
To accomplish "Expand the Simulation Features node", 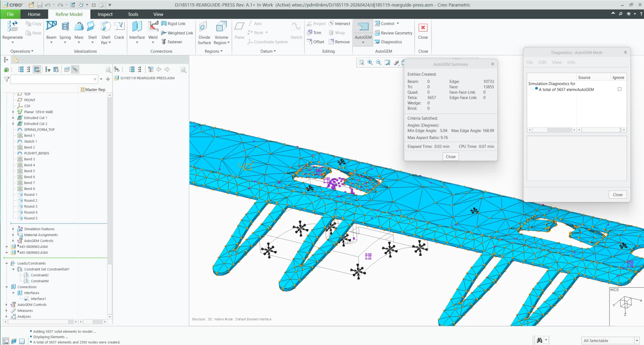I will click(13, 229).
